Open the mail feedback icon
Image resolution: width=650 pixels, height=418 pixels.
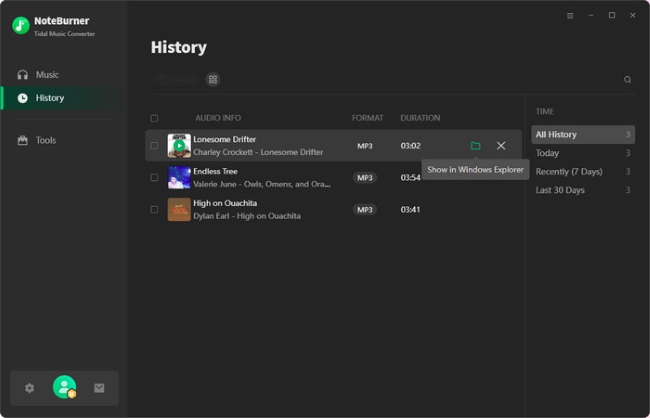pos(99,388)
